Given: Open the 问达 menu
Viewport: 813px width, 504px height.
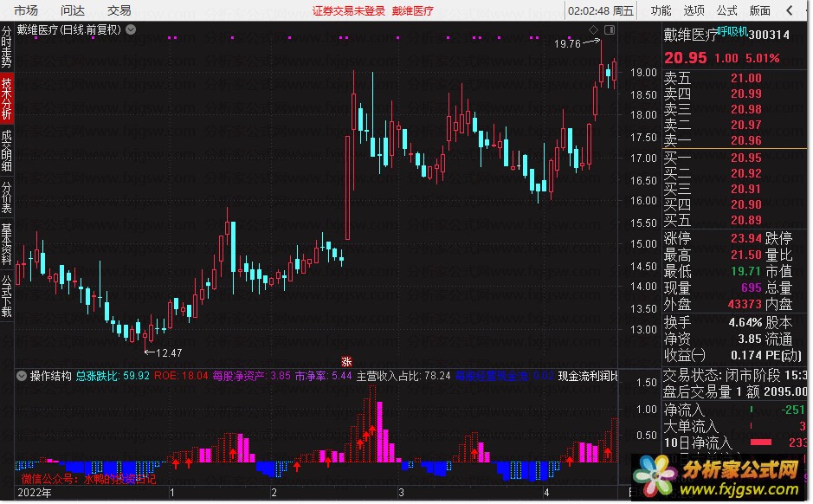Looking at the screenshot, I should point(73,10).
